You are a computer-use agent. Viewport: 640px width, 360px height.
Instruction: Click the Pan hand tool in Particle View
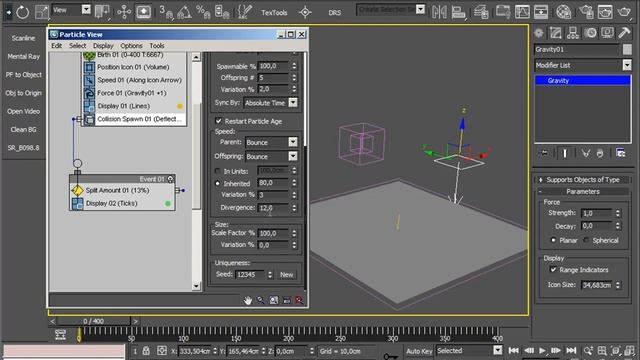[248, 300]
